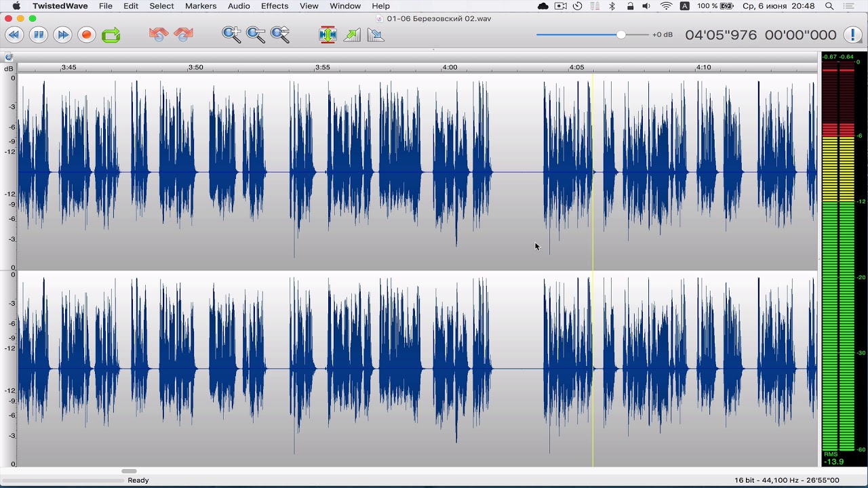Click the horizontal scrollbar thumb at the bottom
The image size is (868, 488).
129,471
